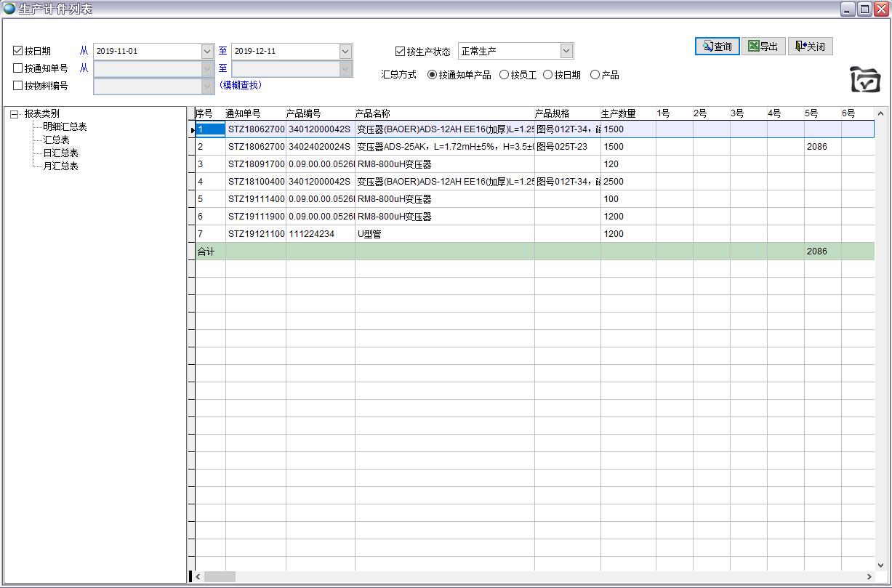Viewport: 892px width, 588px height.
Task: Select the 按员工 radio option
Action: pyautogui.click(x=504, y=74)
